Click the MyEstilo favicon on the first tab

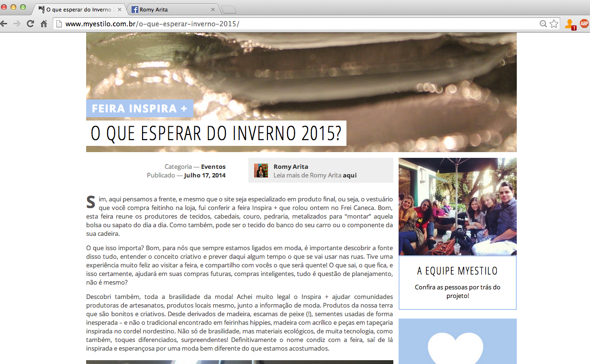click(41, 10)
